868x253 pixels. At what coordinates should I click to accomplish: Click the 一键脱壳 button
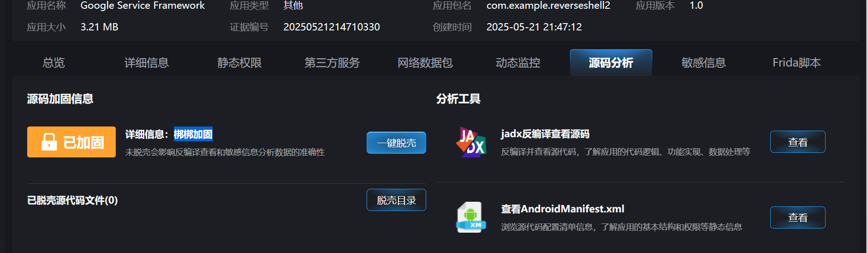pos(396,143)
